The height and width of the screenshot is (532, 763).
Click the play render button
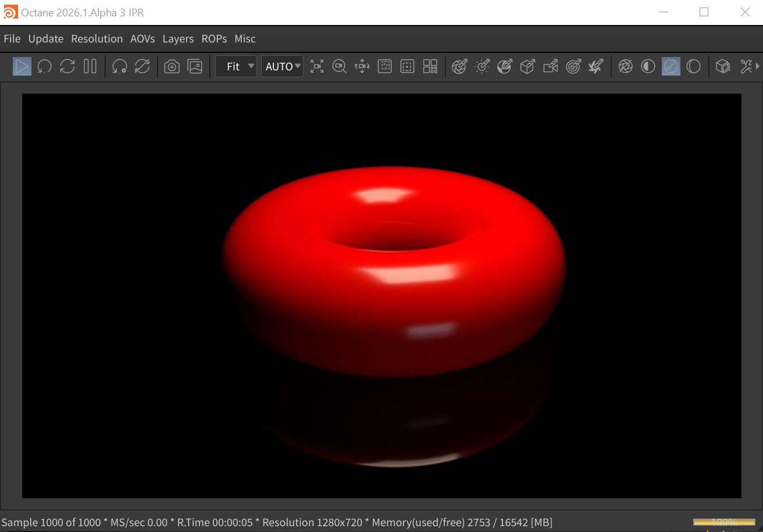tap(22, 66)
